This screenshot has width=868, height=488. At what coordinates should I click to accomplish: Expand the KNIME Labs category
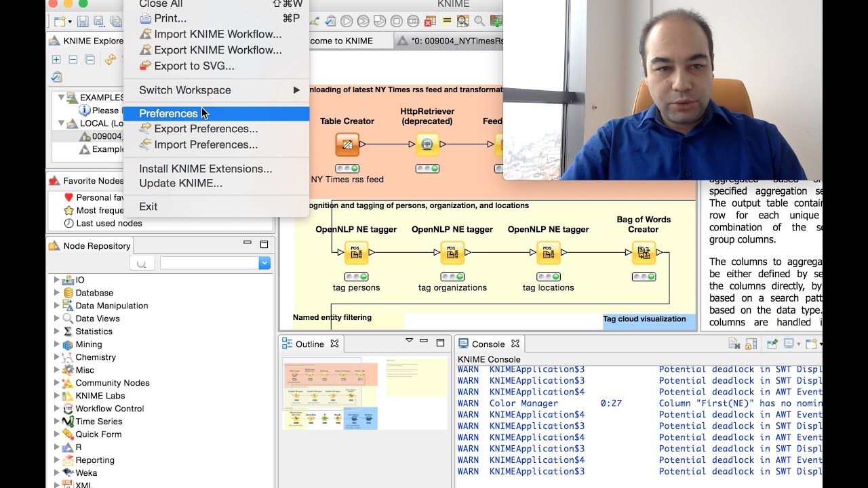[57, 396]
